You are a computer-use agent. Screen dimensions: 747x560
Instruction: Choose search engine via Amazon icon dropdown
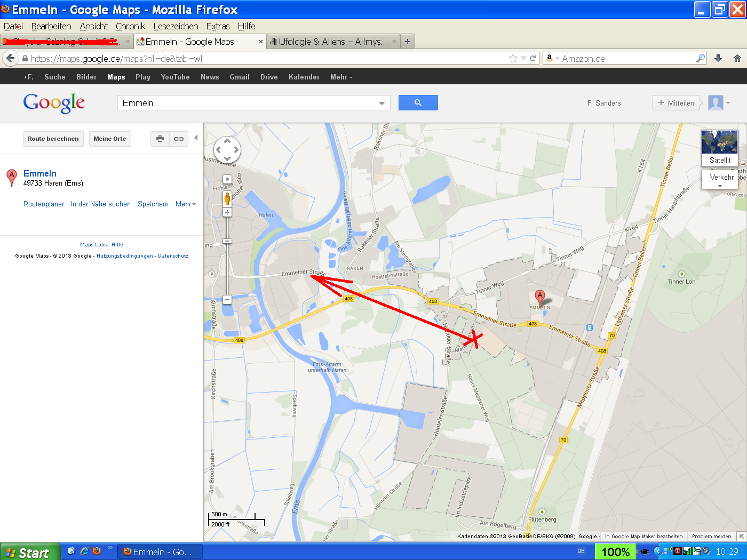pyautogui.click(x=552, y=58)
